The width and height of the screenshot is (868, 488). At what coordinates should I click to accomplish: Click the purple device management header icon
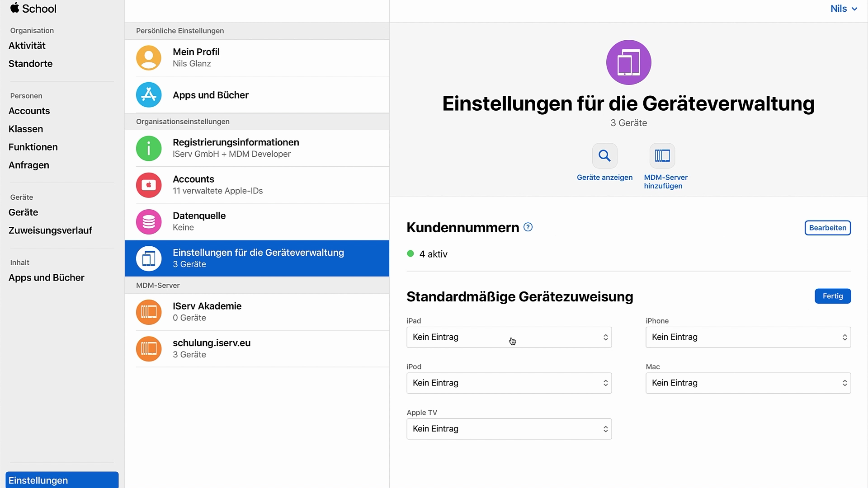click(x=628, y=62)
